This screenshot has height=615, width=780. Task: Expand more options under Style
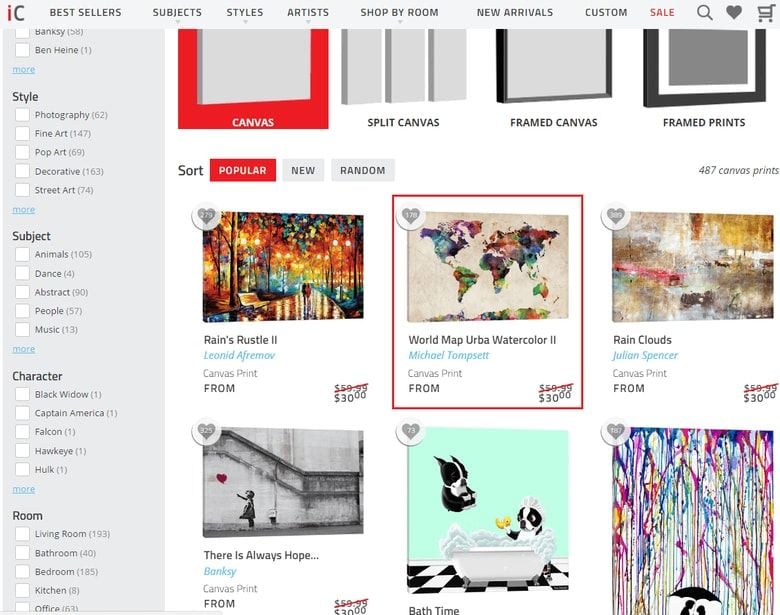pyautogui.click(x=24, y=209)
